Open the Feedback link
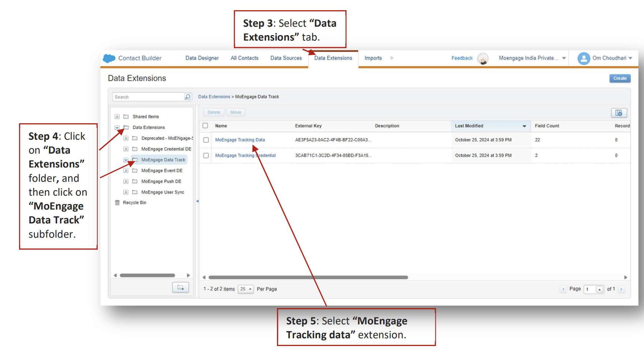 462,58
